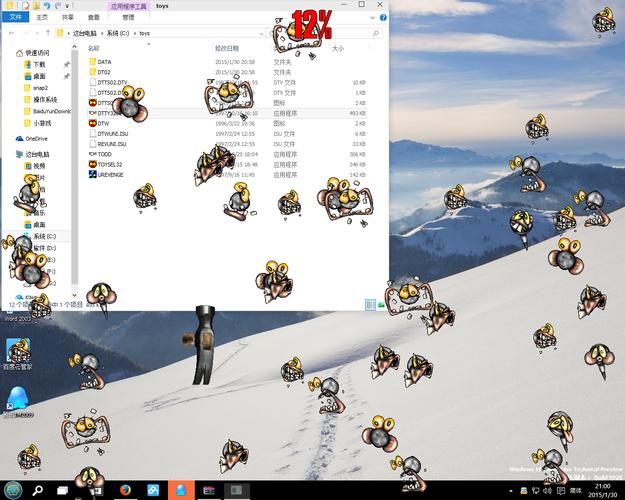Open Firefox from the taskbar
Viewport: 625px width, 500px height.
126,490
